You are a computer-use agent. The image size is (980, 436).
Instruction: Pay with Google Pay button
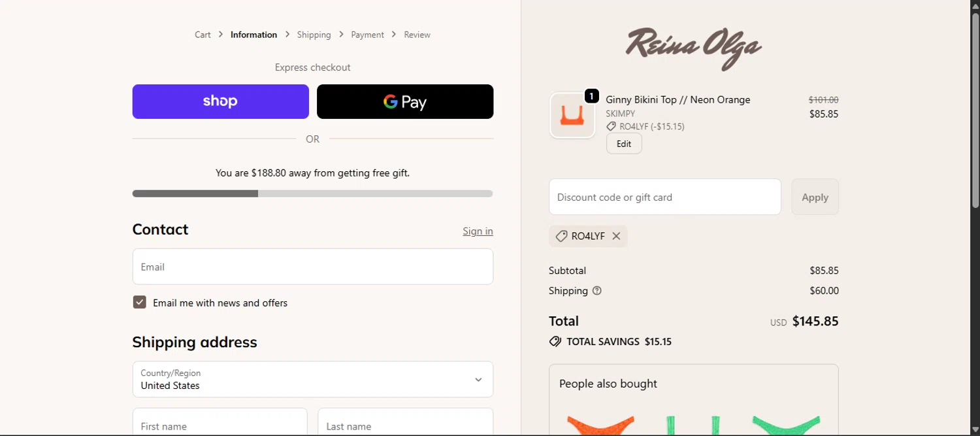point(405,101)
